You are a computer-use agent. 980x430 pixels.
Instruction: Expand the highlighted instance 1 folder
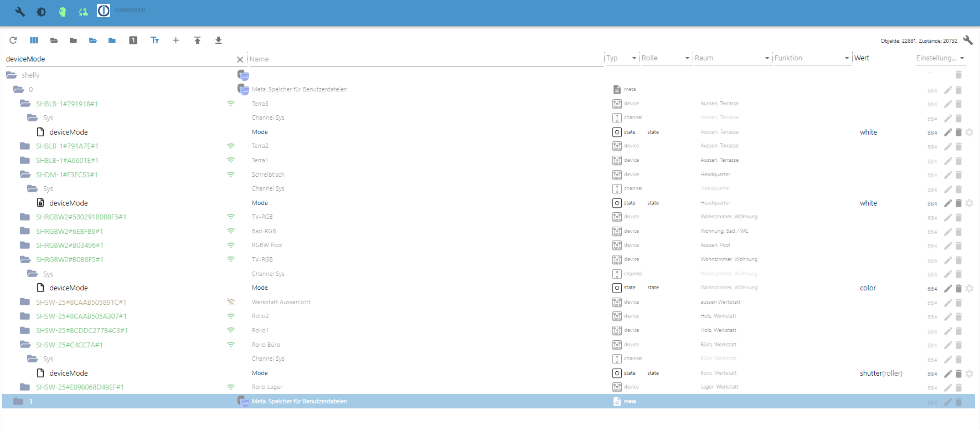(x=18, y=401)
